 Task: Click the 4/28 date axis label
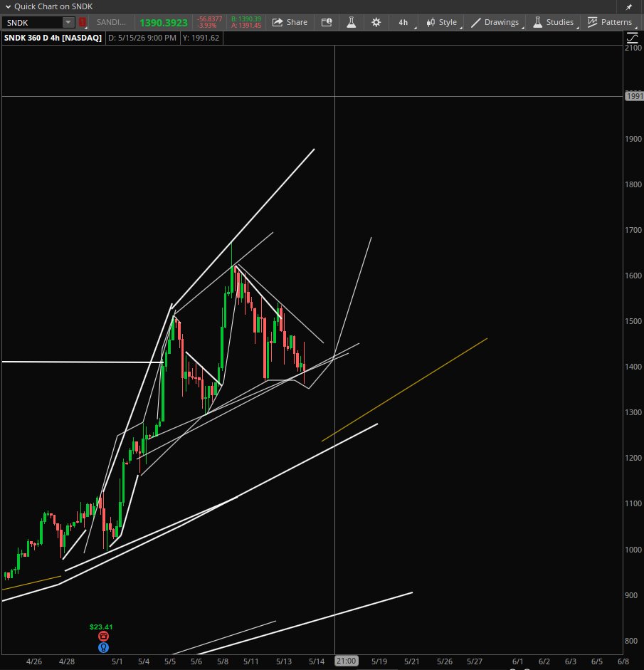[x=67, y=661]
